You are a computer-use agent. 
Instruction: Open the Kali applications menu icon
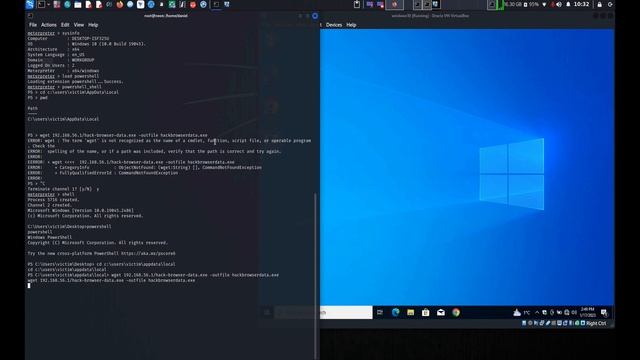30,4
